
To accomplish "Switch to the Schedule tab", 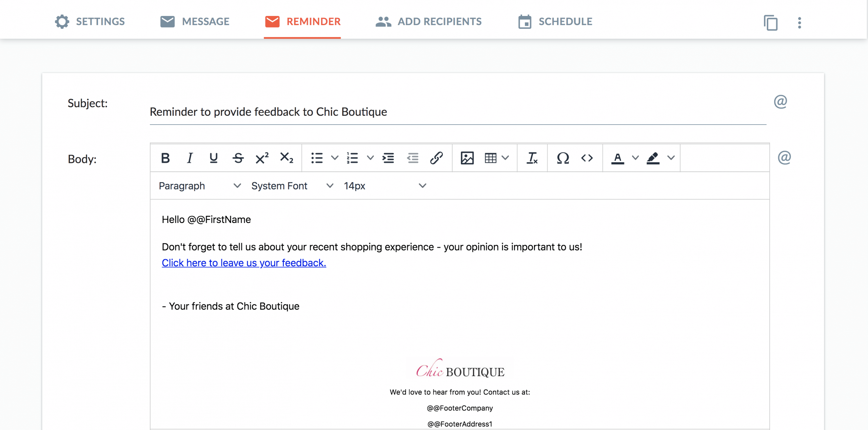I will click(555, 21).
